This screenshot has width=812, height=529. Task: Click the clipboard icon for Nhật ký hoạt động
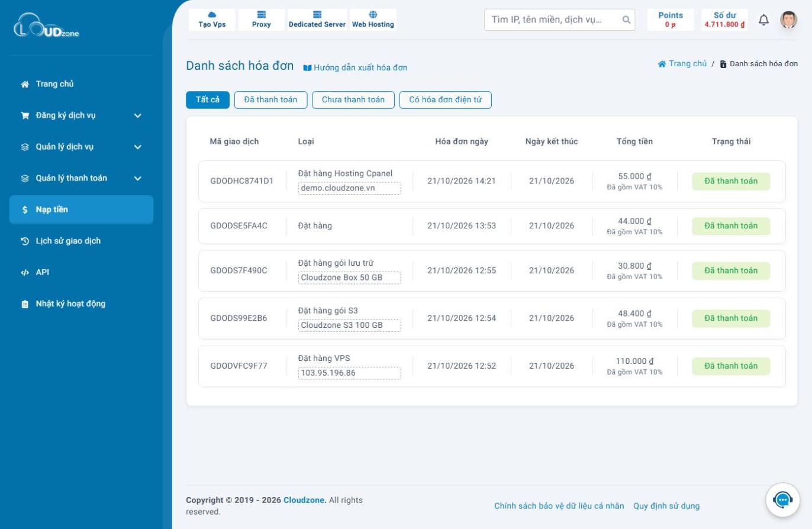[25, 304]
